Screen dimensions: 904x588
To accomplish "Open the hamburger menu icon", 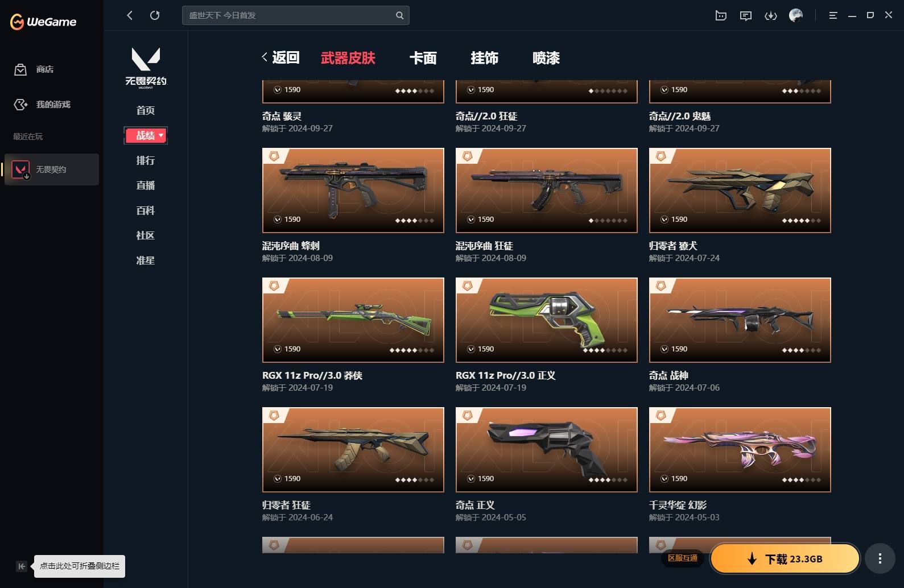I will point(833,15).
